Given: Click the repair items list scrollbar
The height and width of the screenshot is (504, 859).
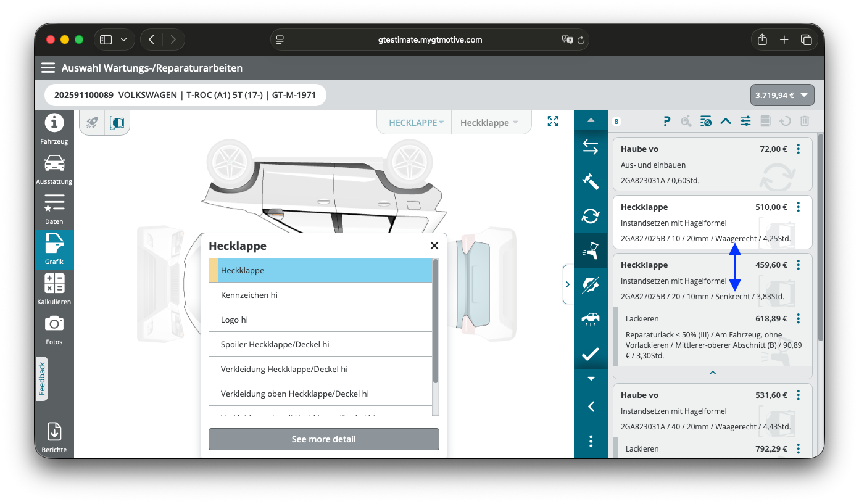Looking at the screenshot, I should (x=820, y=238).
